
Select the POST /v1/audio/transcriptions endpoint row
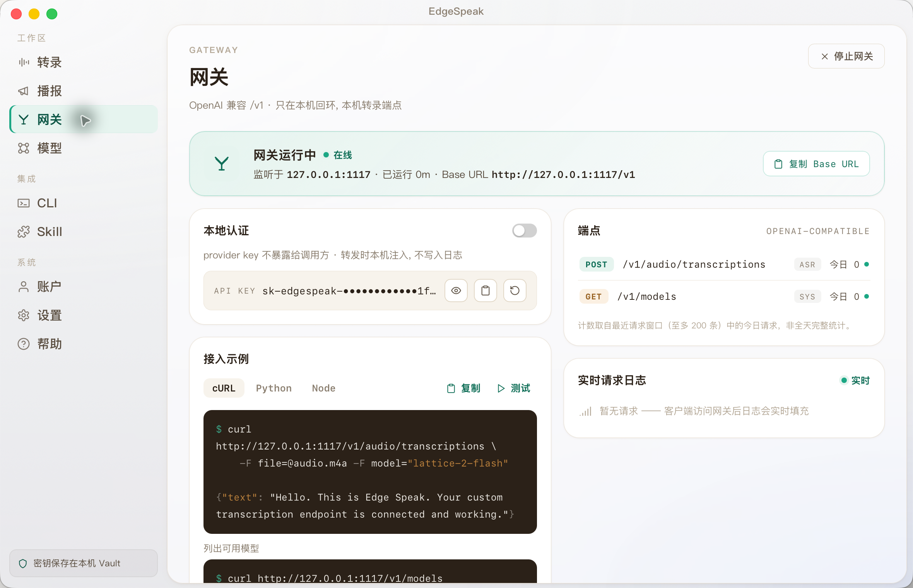tap(724, 265)
